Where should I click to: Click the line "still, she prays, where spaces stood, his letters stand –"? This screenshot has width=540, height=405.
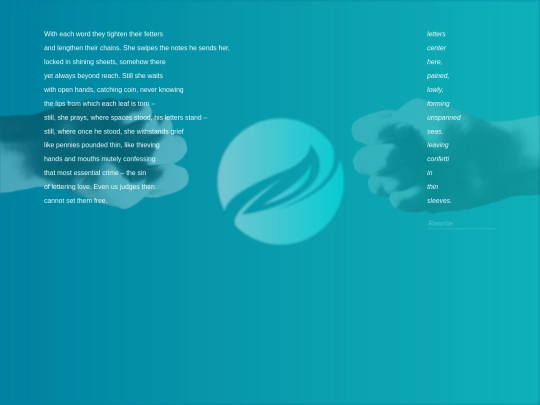(125, 118)
